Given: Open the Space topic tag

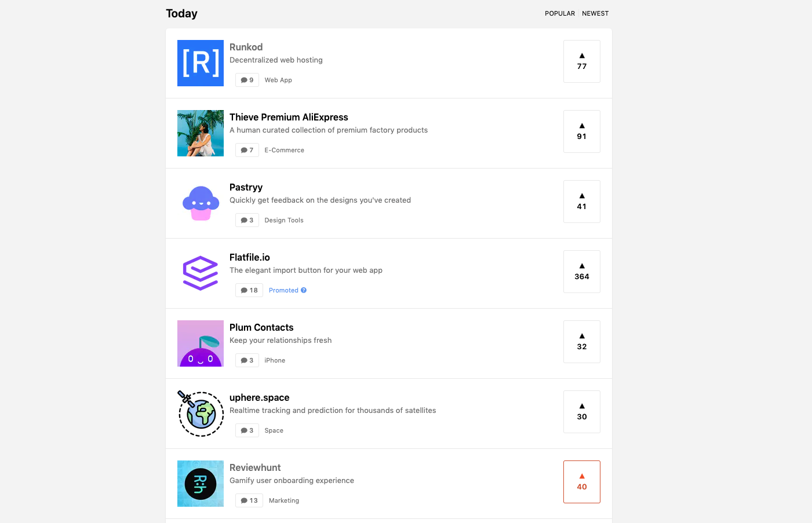Looking at the screenshot, I should coord(274,430).
